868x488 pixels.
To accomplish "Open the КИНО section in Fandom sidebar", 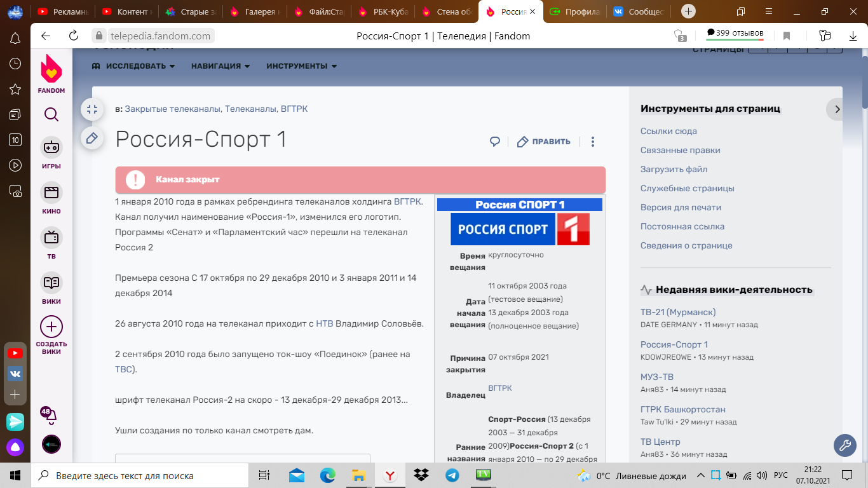I will click(51, 198).
